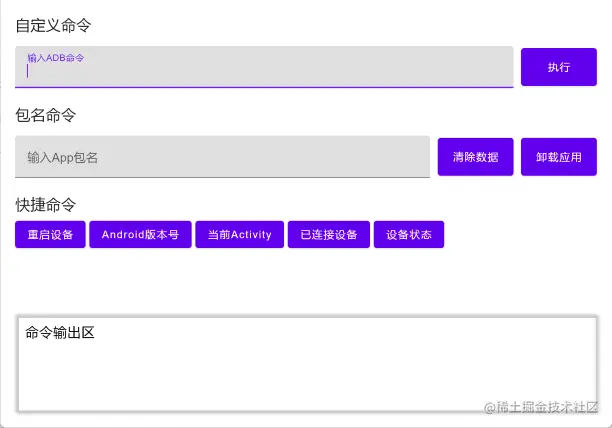Viewport: 612px width, 428px height.
Task: Click the 卸载应用 button
Action: point(559,157)
